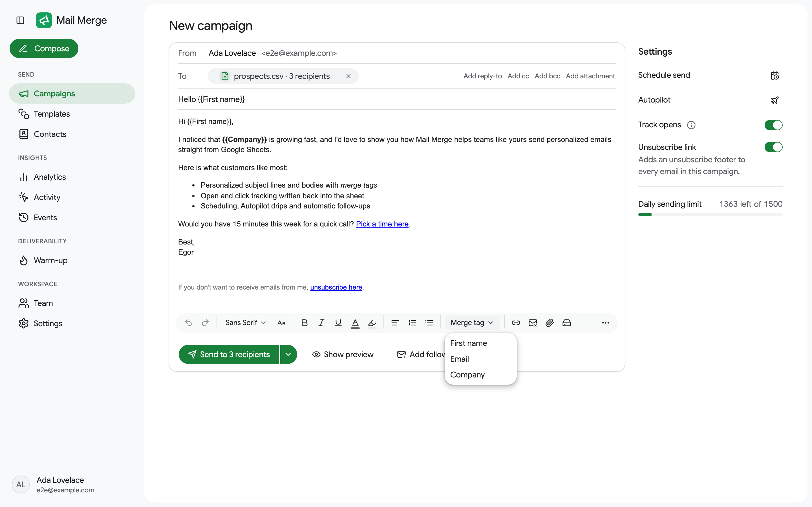This screenshot has width=812, height=507.
Task: Click the underline icon in the toolbar
Action: pos(338,323)
